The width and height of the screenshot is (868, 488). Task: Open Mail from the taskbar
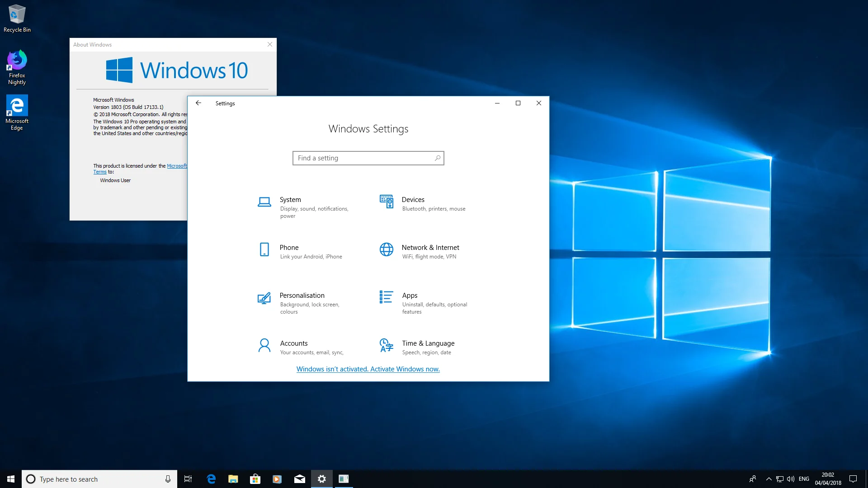coord(299,479)
